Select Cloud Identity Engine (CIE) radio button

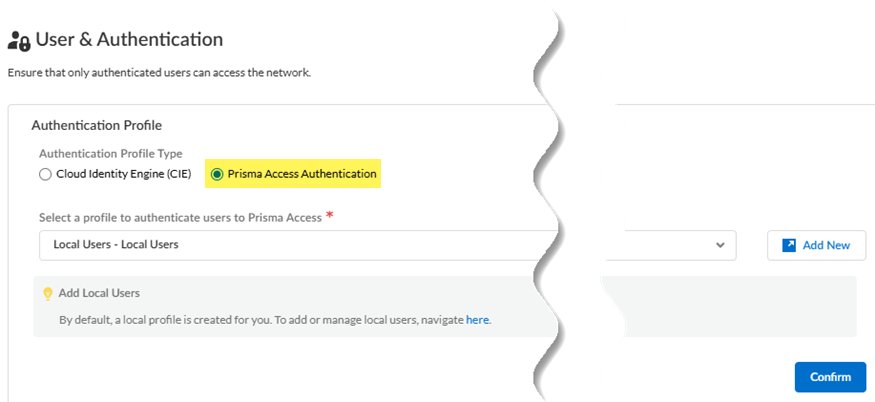coord(45,174)
